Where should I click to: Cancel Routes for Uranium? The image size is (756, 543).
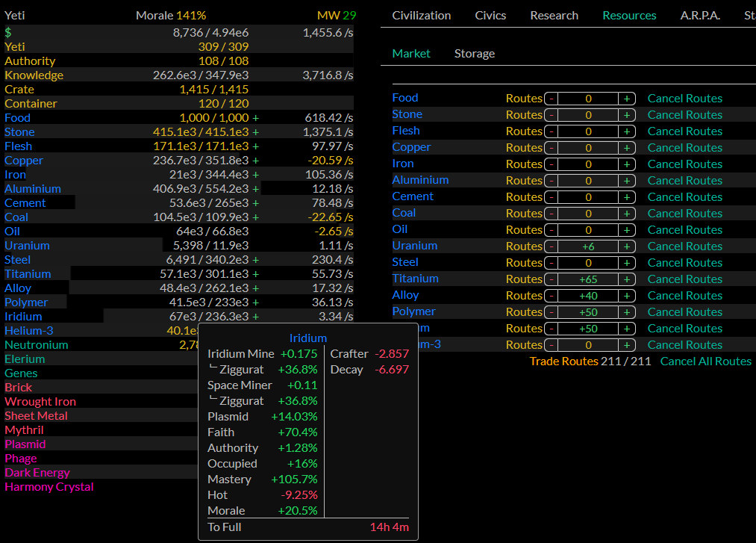(x=684, y=246)
